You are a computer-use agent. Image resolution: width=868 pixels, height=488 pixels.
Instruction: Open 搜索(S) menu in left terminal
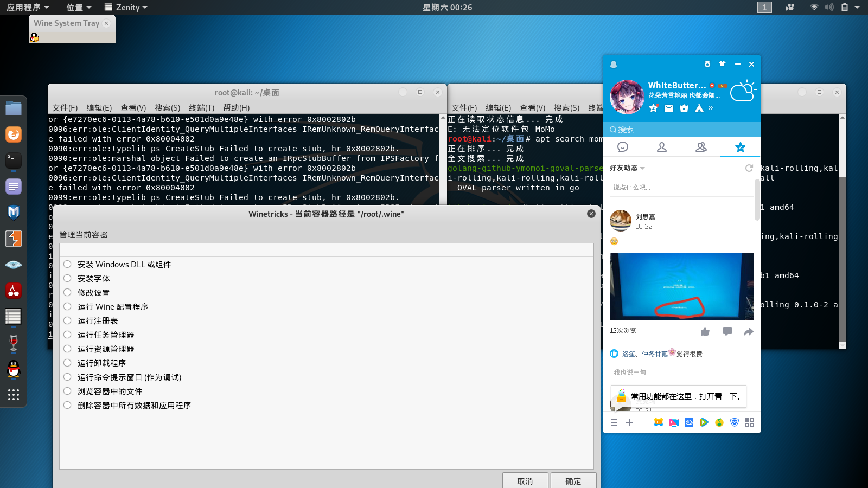(167, 108)
